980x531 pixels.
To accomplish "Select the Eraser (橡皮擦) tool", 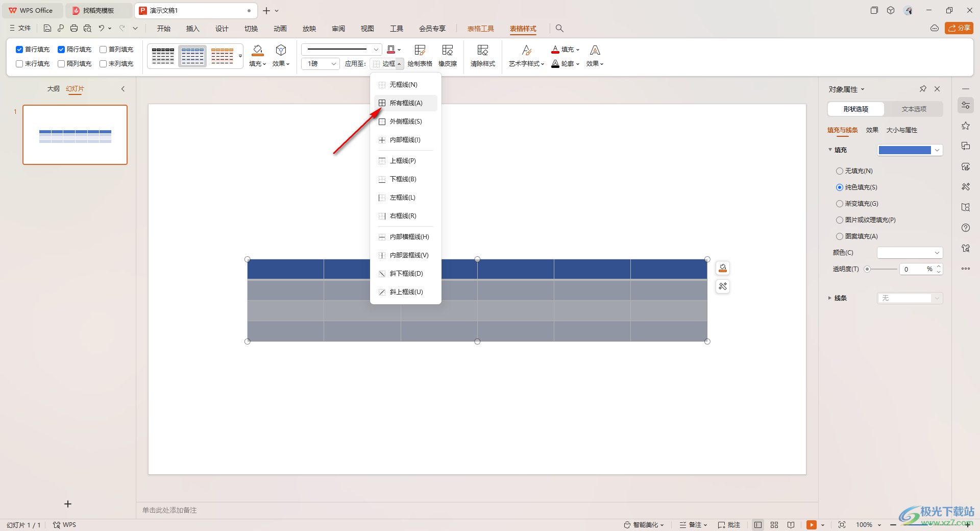I will pos(448,56).
